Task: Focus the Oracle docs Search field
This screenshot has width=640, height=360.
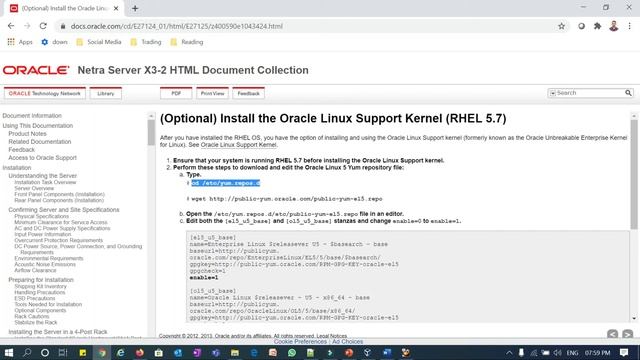Action: click(589, 93)
